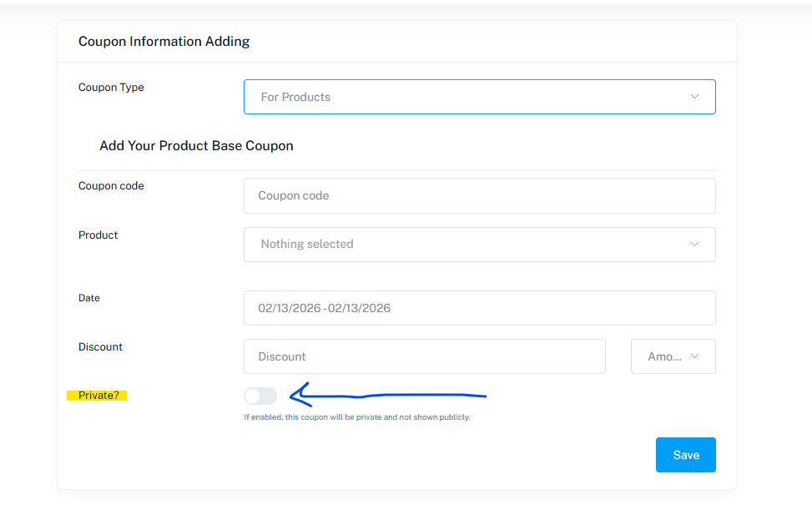Click the 'Coupon Type' field label
Screen dimensions: 812x520
(x=111, y=88)
